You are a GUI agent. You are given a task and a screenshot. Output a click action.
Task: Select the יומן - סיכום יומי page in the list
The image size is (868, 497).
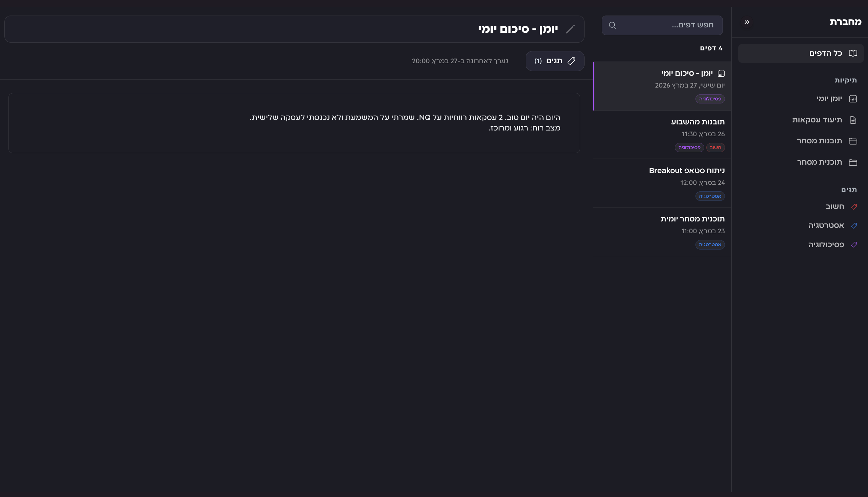[687, 73]
